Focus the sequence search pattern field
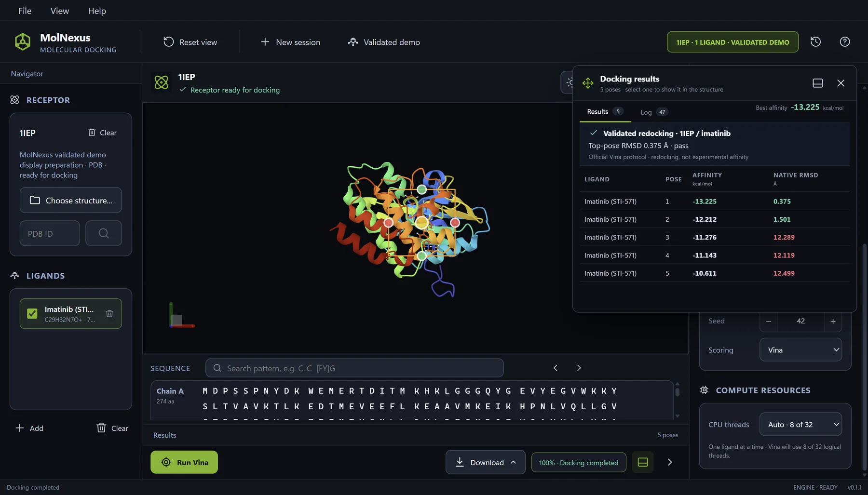This screenshot has height=495, width=868. [x=354, y=368]
